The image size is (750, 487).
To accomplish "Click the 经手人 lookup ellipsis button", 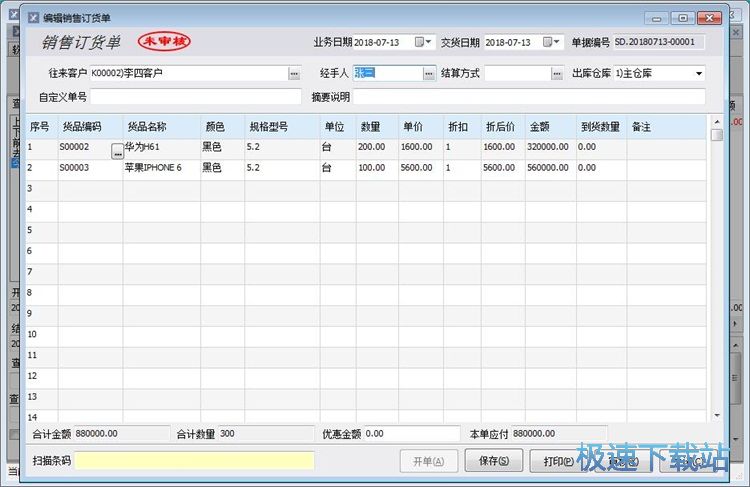I will point(429,74).
